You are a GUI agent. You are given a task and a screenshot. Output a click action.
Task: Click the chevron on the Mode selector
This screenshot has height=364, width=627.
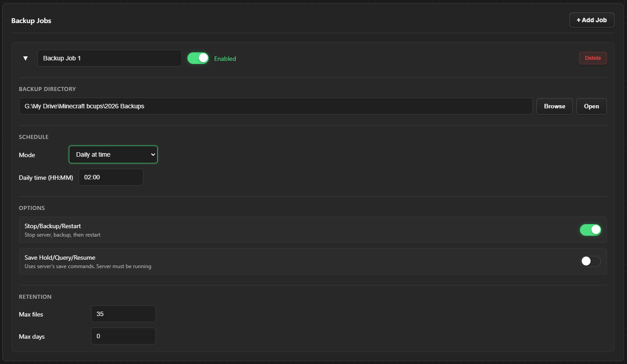[x=153, y=154]
